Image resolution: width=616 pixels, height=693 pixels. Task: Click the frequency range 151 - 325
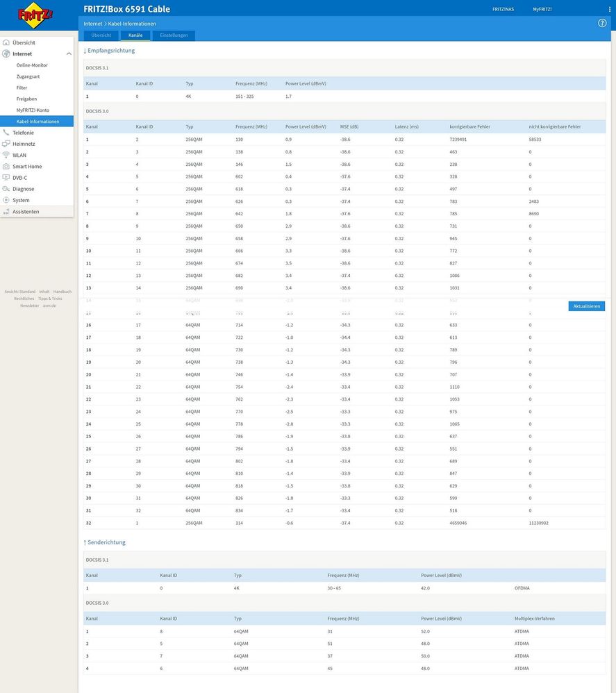coord(244,97)
